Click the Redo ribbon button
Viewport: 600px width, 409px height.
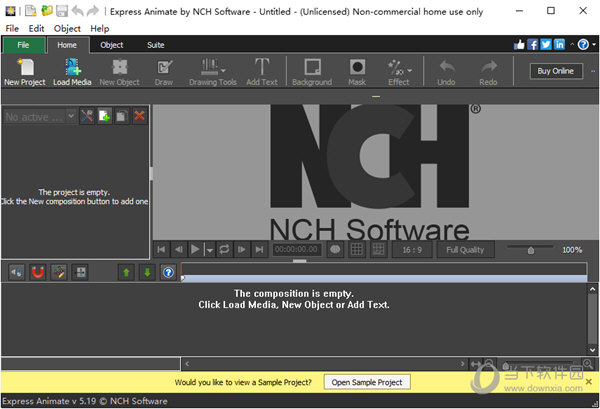tap(488, 72)
